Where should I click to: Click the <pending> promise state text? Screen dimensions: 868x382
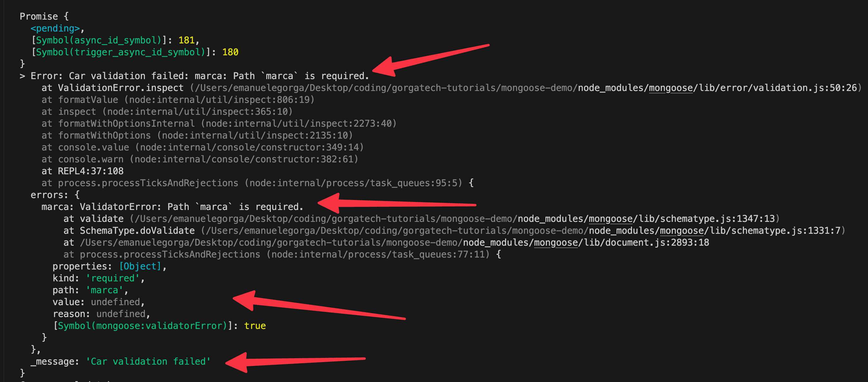(x=55, y=28)
